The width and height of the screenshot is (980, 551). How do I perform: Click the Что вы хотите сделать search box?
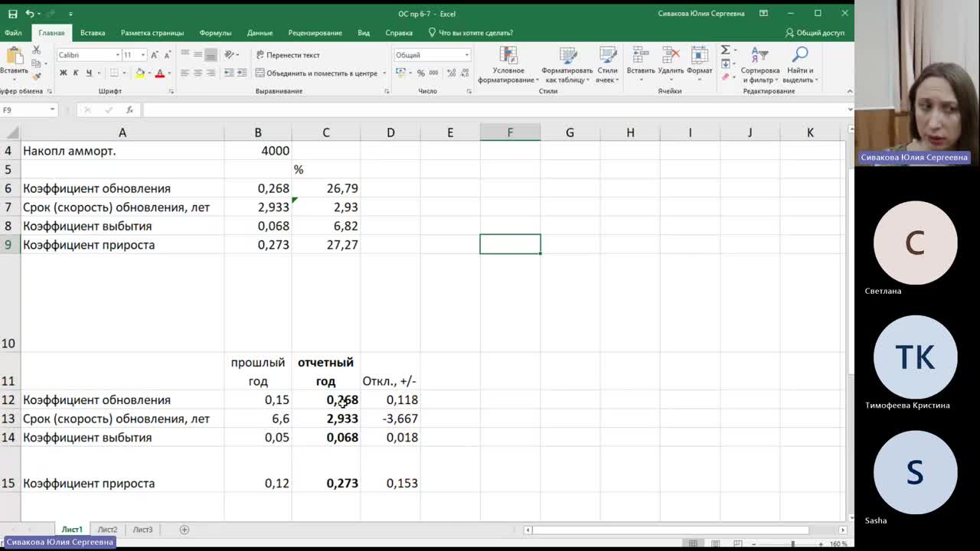pos(471,33)
